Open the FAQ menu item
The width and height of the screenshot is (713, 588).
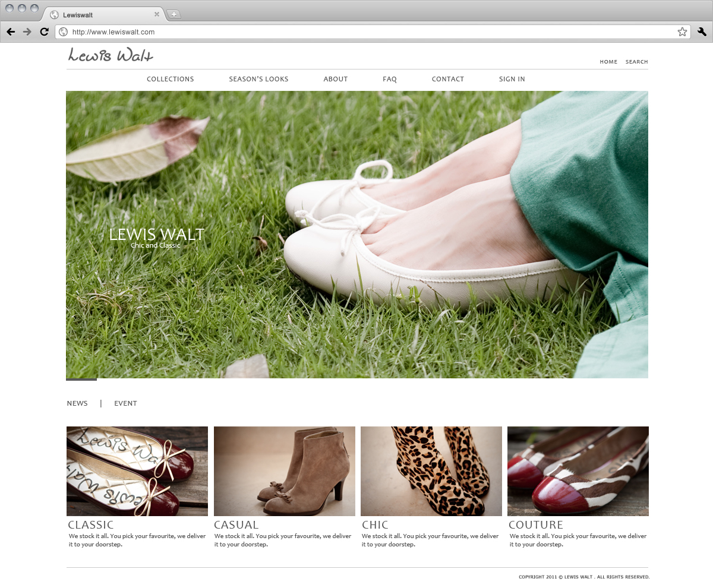(390, 79)
